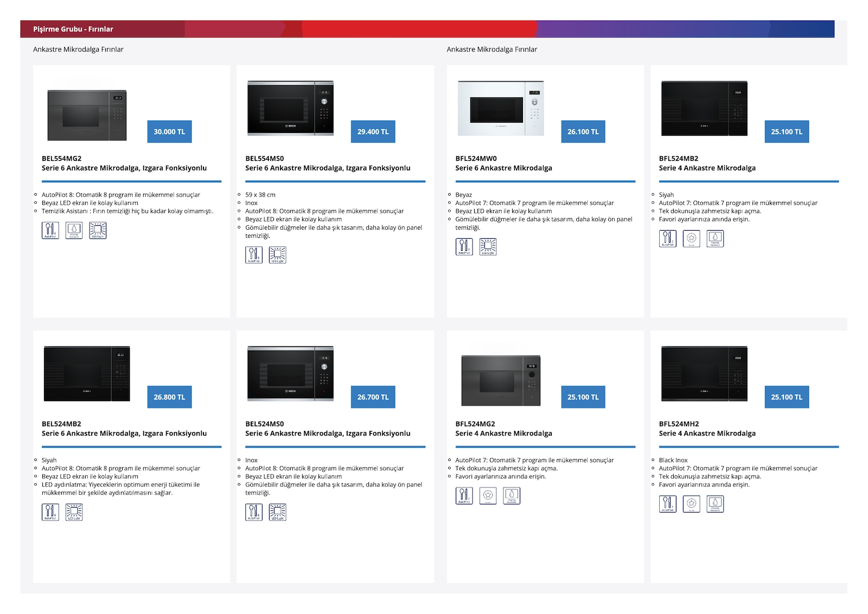Select the AutoPilot icon in the BEL554MS0 card
The image size is (868, 614).
(254, 255)
